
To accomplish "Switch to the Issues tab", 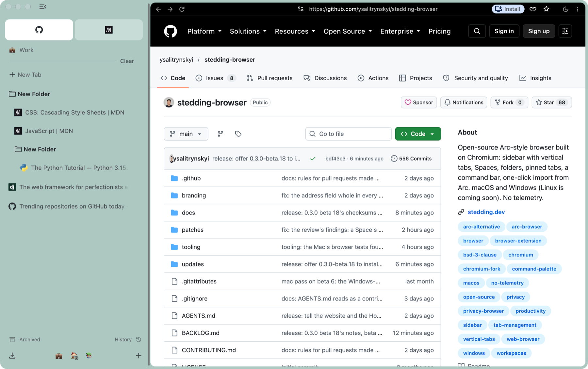I will [216, 78].
